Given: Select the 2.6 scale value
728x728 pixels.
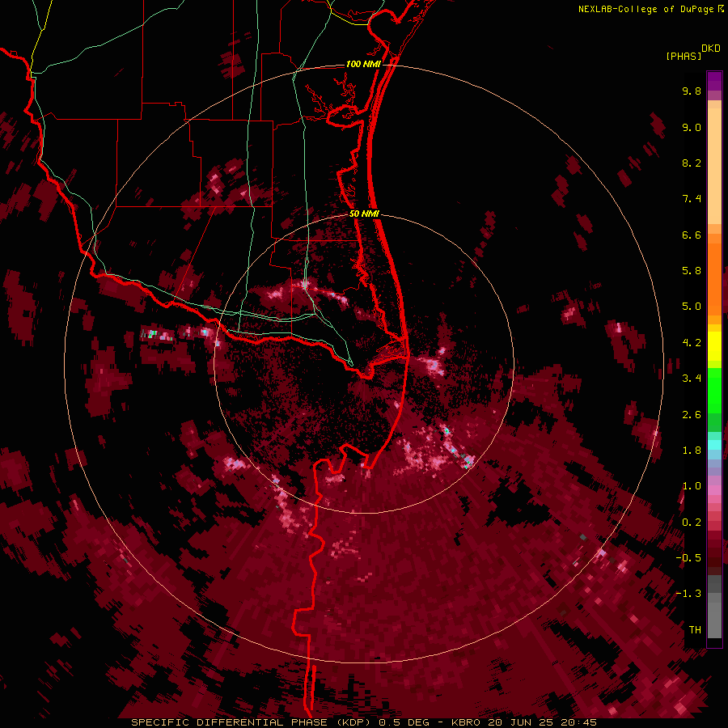Looking at the screenshot, I should pos(692,415).
